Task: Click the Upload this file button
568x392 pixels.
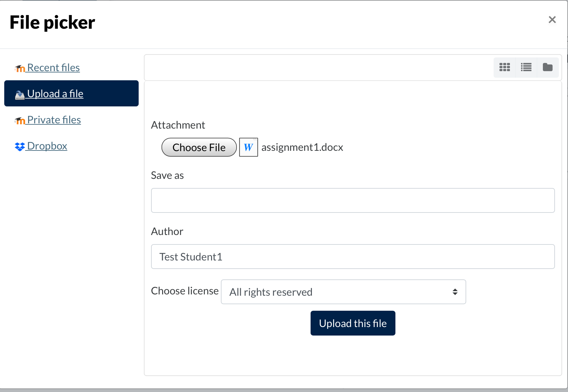Action: coord(353,323)
